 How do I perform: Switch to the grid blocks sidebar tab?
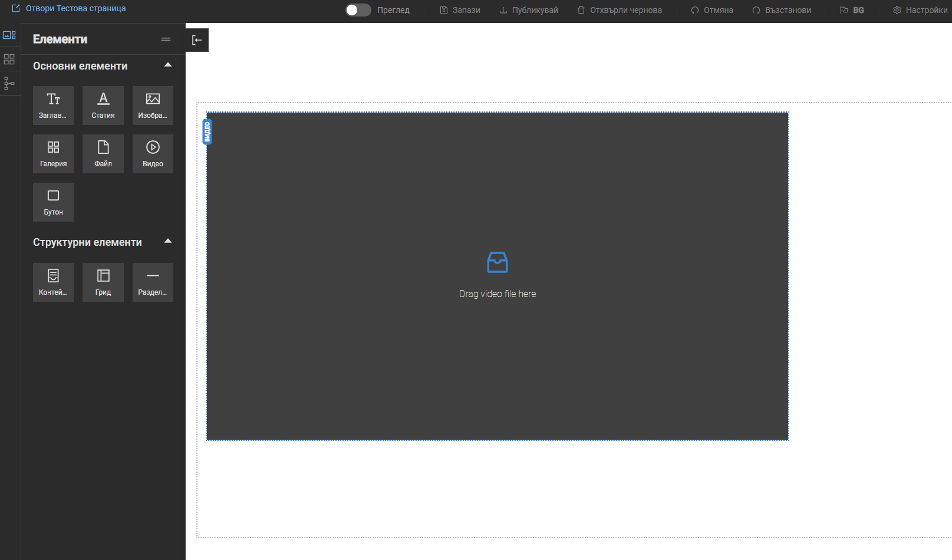[x=9, y=59]
